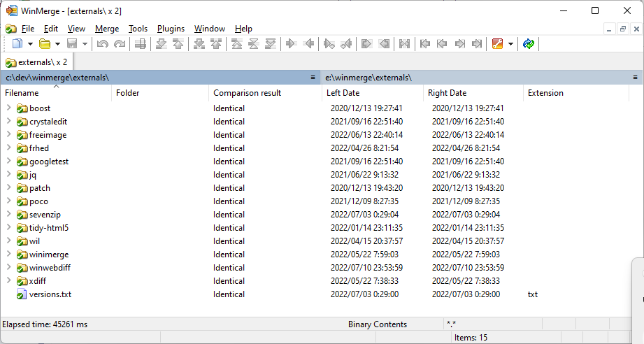Click the green Refresh icon
644x344 pixels.
[529, 43]
